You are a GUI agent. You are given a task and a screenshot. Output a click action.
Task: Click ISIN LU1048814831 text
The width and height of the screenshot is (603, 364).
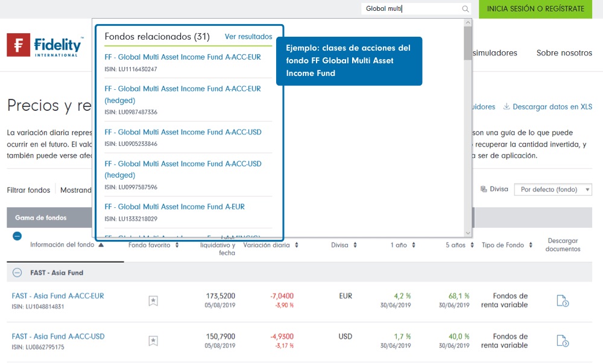pyautogui.click(x=37, y=307)
